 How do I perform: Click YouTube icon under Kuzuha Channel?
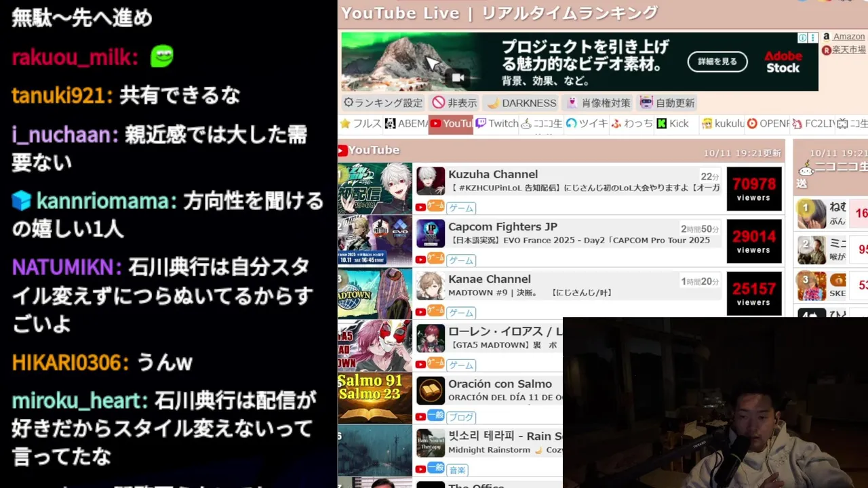[x=420, y=207]
